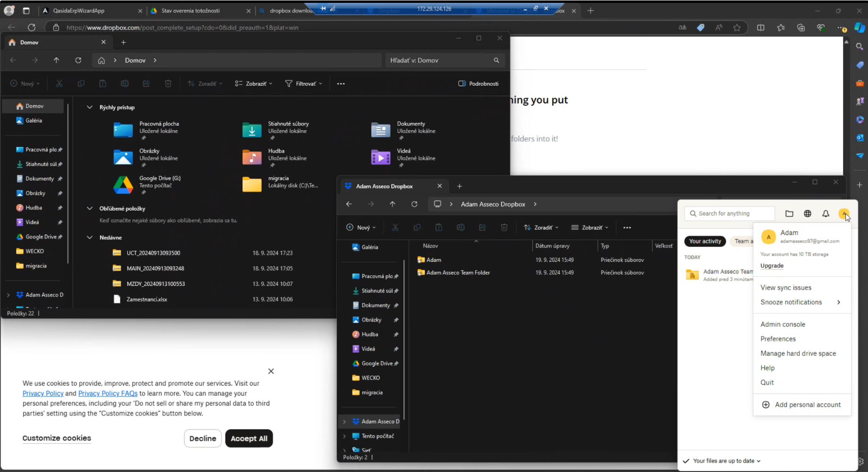Open Google Drive (G:) quick access item
The image size is (868, 472).
tap(148, 185)
